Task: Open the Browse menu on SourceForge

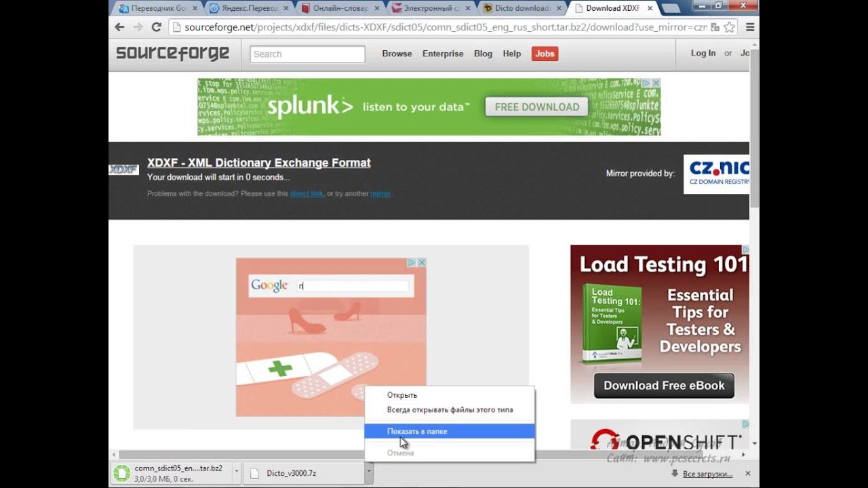Action: coord(397,54)
